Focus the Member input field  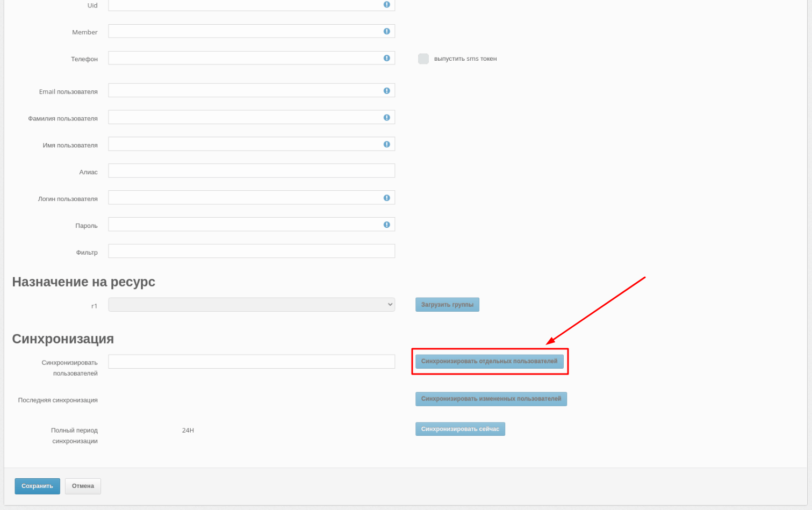pos(251,31)
